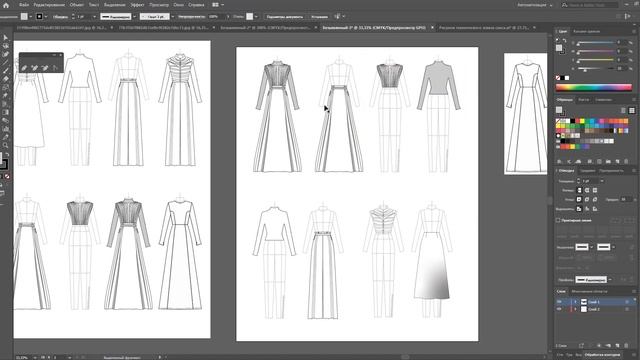
Task: Open the Эффект menu
Action: (x=137, y=5)
